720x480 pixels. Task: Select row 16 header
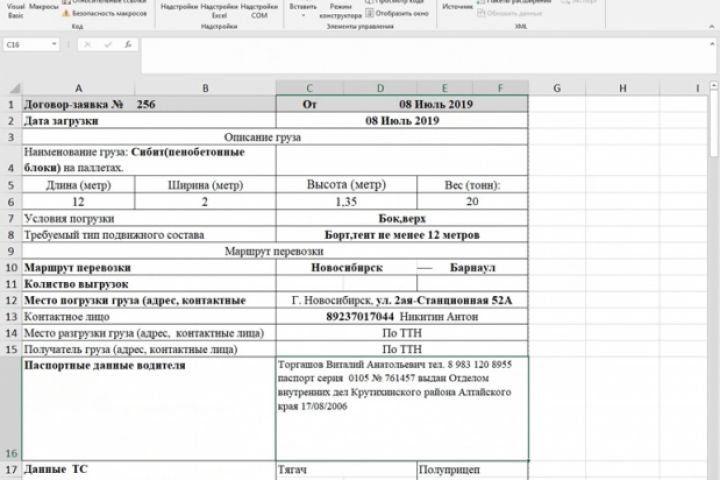click(x=11, y=409)
